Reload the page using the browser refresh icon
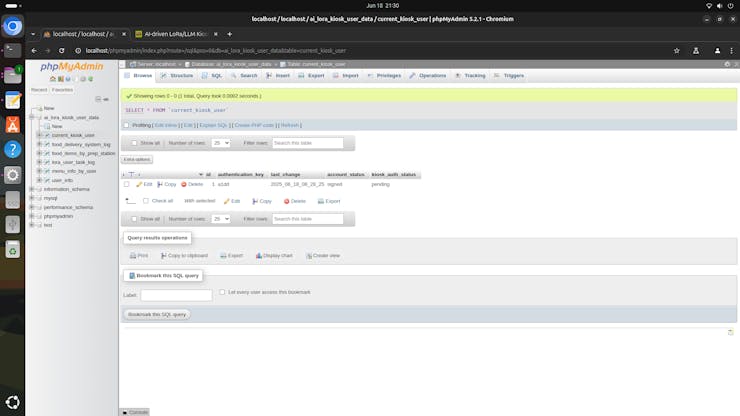This screenshot has height=416, width=740. pos(61,51)
